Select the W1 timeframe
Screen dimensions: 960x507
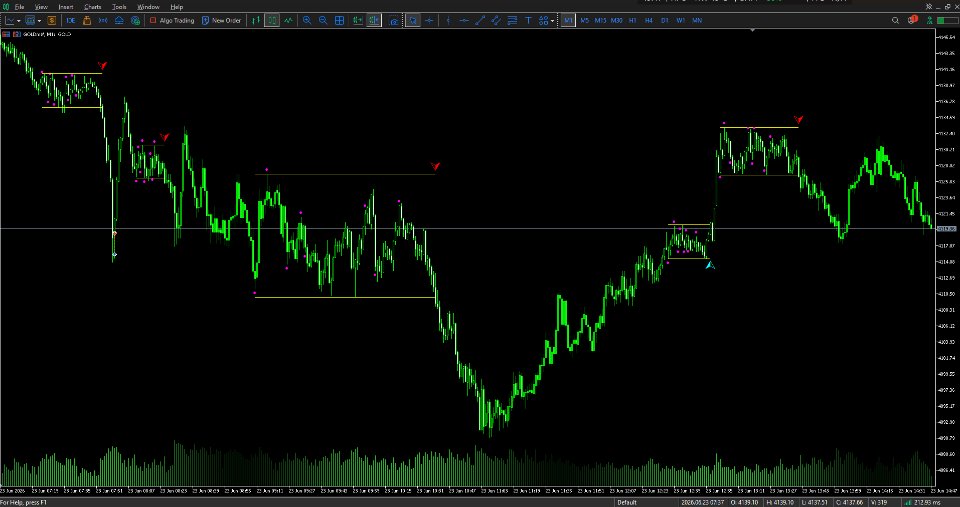pos(680,20)
